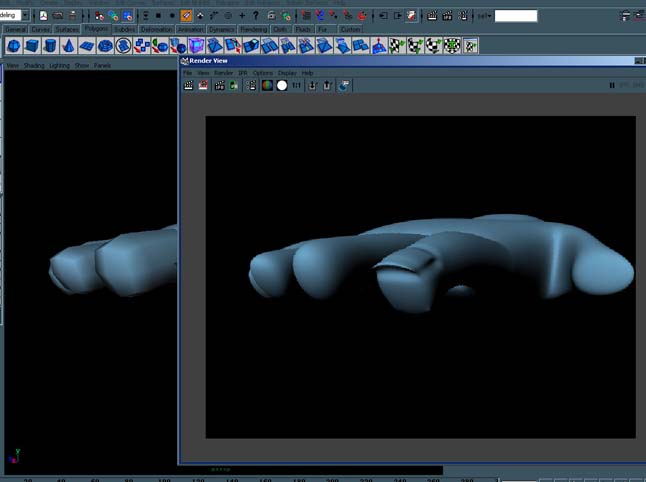
Task: Toggle the highlighted snap button in status line
Action: tap(186, 16)
